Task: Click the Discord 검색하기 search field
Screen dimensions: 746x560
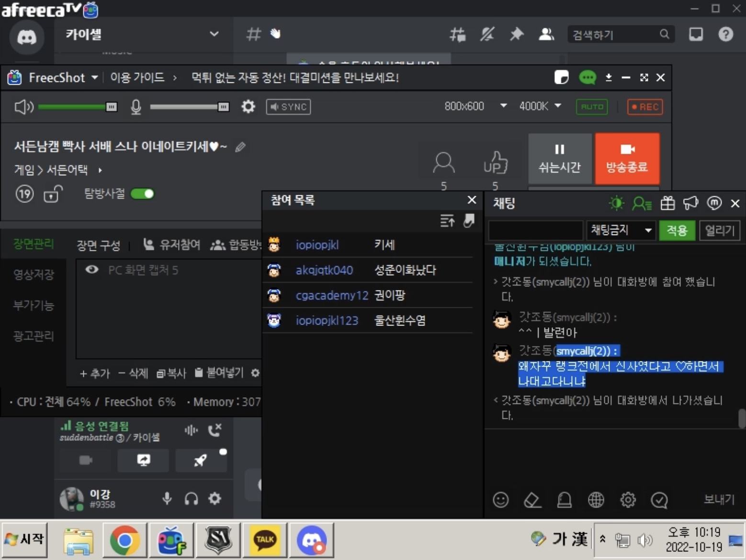Action: coord(615,34)
